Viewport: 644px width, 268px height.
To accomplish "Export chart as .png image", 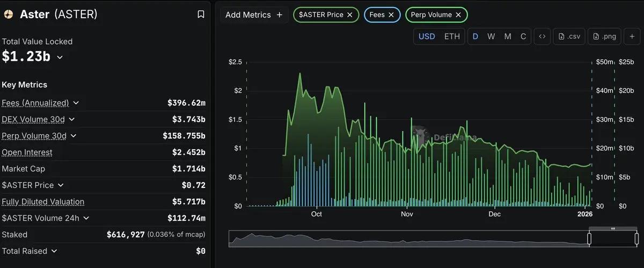I will point(604,37).
